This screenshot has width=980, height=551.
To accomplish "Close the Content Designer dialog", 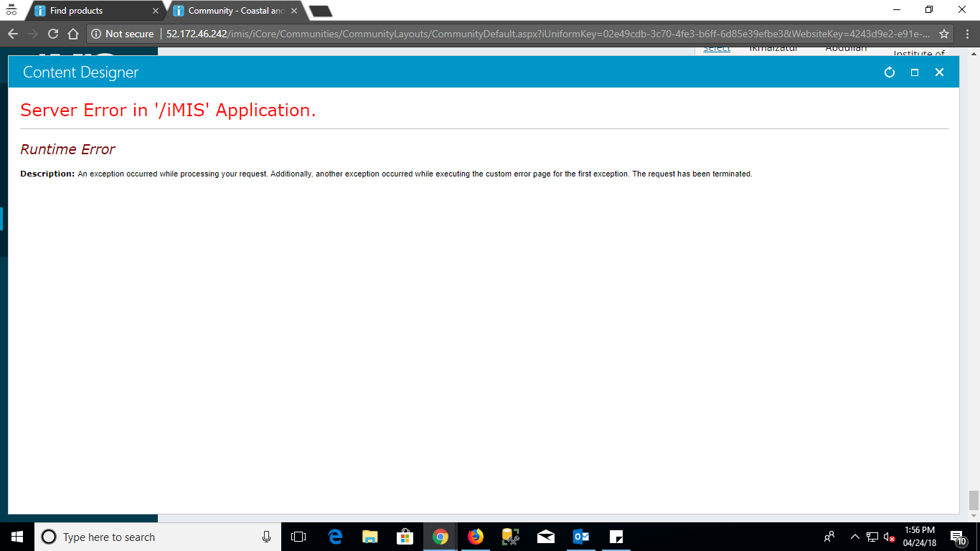I will [939, 72].
